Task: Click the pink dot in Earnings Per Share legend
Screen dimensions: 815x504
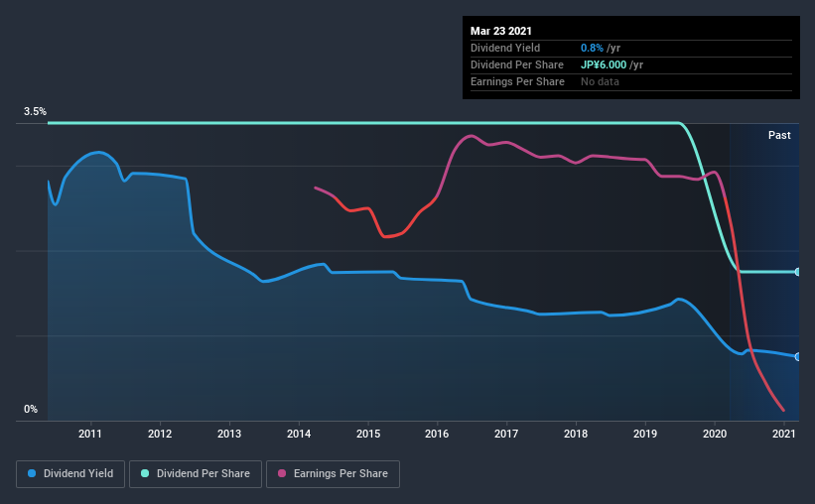Action: pyautogui.click(x=282, y=473)
